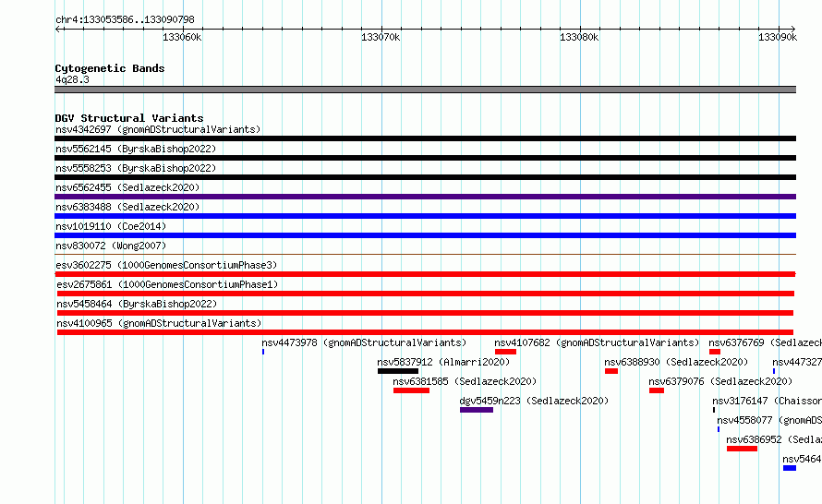822x504 pixels.
Task: Open variant nsv4100965 gnomAD label
Action: click(159, 323)
